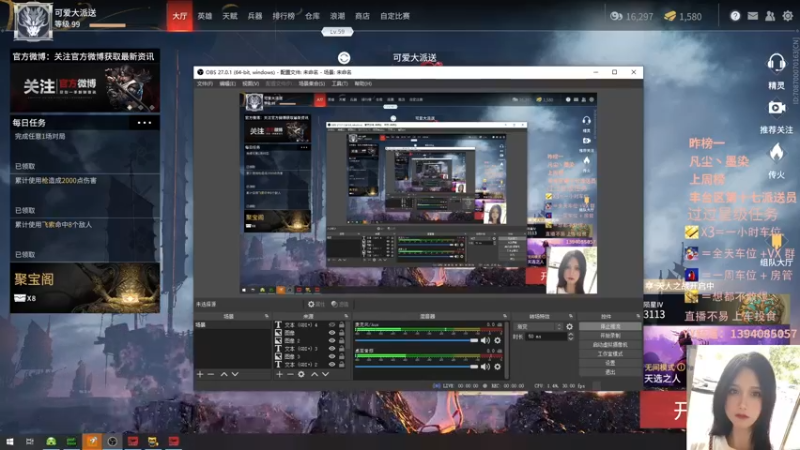Toggle visibility of 图像 2 source
This screenshot has width=800, height=450.
(x=332, y=341)
